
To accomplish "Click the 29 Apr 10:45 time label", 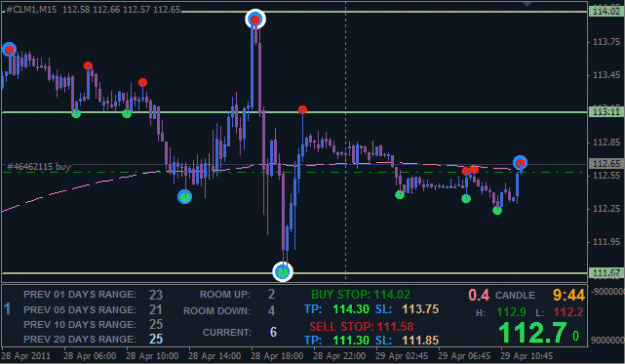I will click(527, 356).
